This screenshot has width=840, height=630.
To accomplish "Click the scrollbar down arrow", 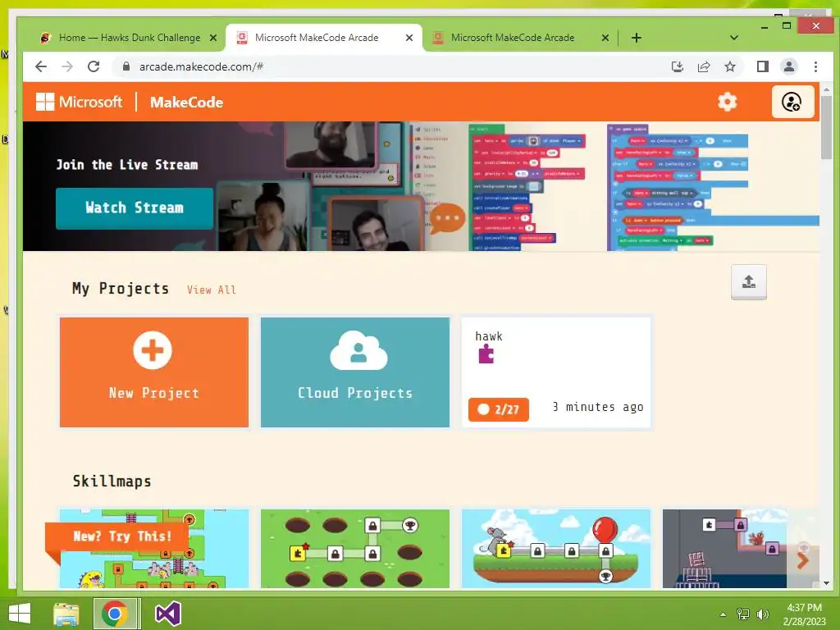I will point(826,583).
